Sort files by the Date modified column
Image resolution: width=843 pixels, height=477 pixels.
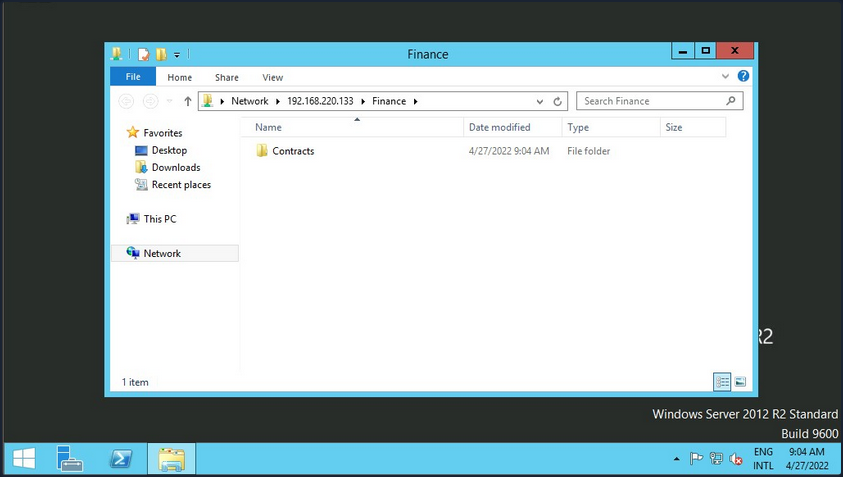[x=500, y=127]
